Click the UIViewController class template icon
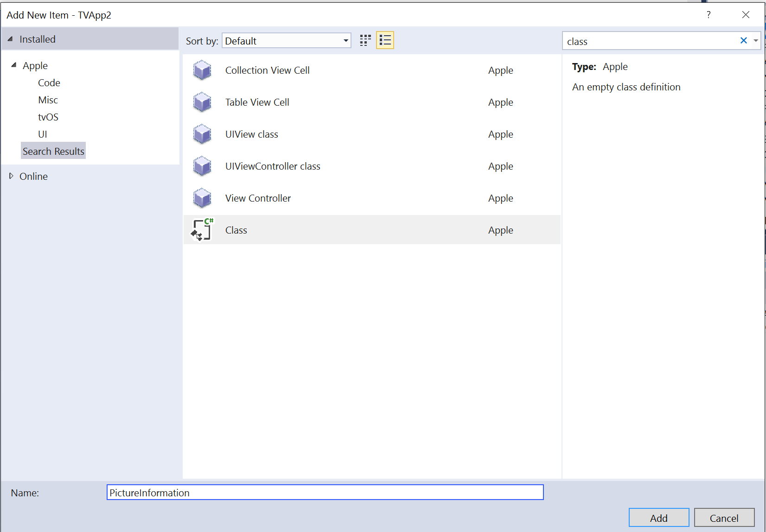Image resolution: width=766 pixels, height=532 pixels. (x=202, y=166)
